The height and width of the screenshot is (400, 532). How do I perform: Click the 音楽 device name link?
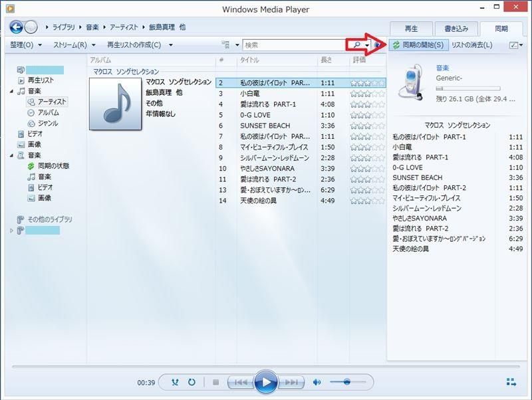tap(442, 68)
